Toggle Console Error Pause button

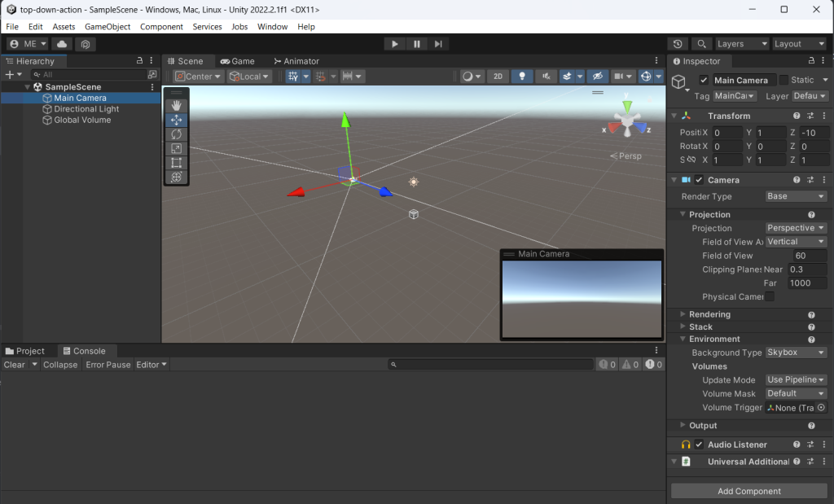click(x=108, y=365)
